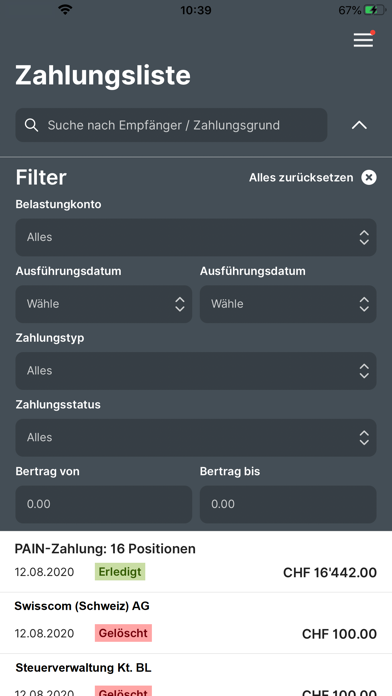Click the Gelöscht badge on the Swisscom payment

click(123, 633)
